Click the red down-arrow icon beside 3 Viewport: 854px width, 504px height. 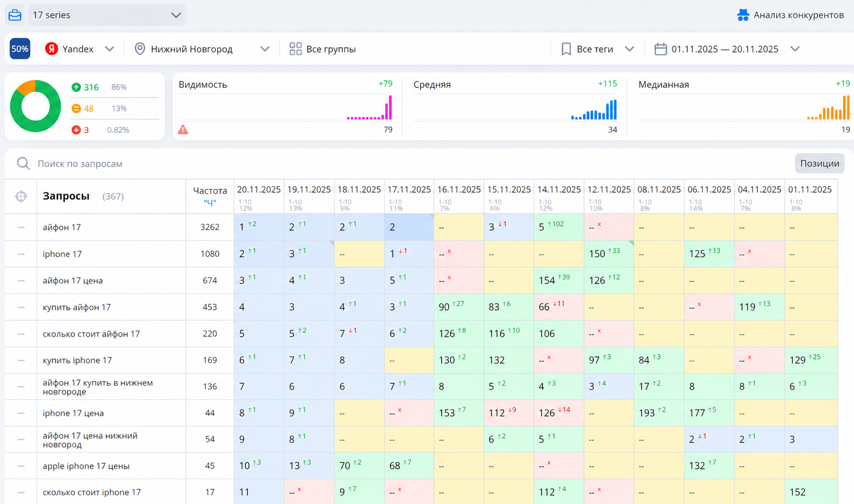pos(76,130)
